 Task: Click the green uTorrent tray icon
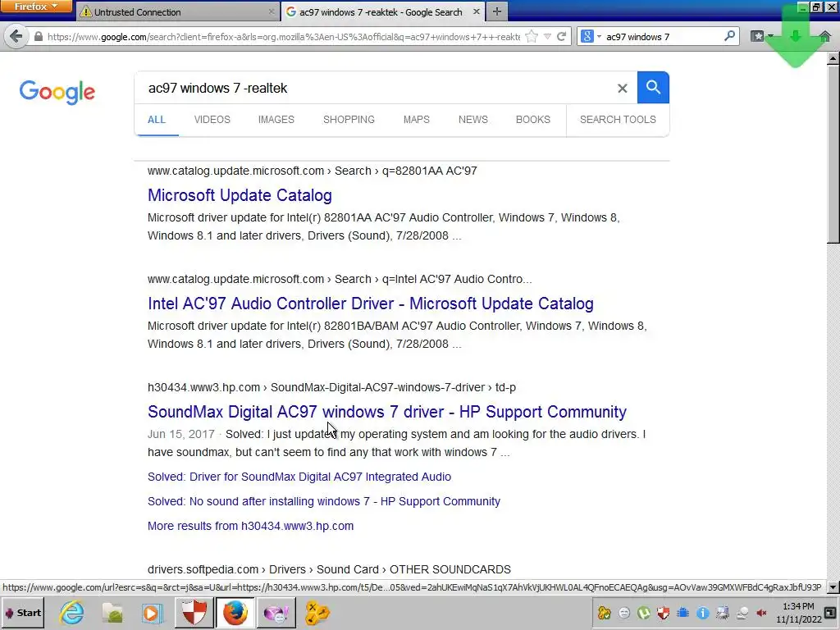click(643, 612)
